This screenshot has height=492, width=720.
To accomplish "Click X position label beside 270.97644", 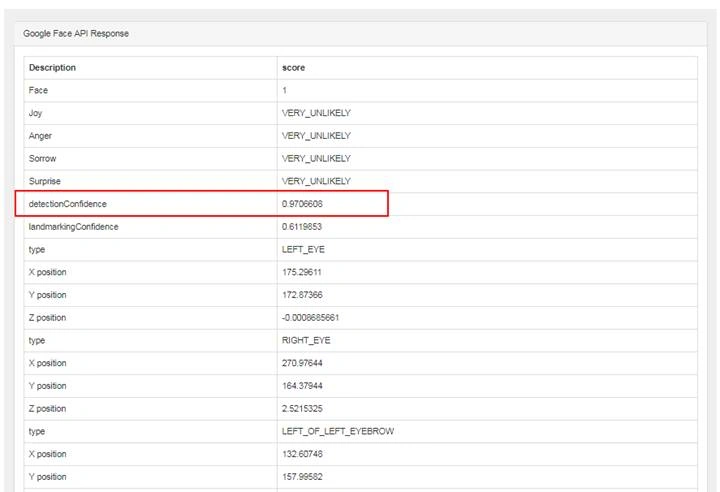I will click(47, 363).
